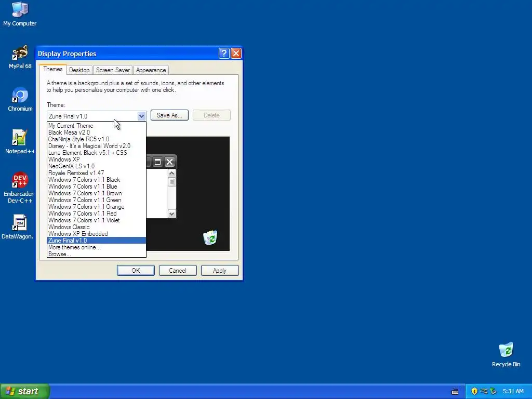The height and width of the screenshot is (399, 532).
Task: Choose Windows 7 Colors v1.1 Black
Action: 96,180
